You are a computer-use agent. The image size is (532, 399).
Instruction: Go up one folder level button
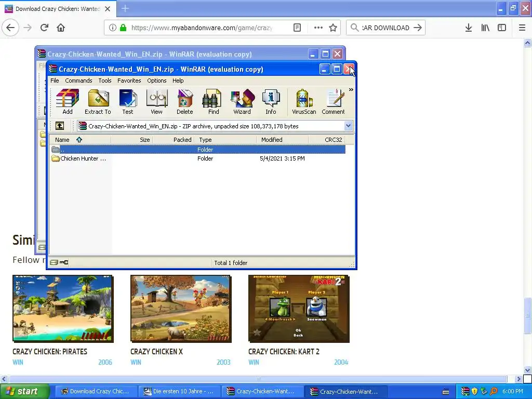point(60,126)
